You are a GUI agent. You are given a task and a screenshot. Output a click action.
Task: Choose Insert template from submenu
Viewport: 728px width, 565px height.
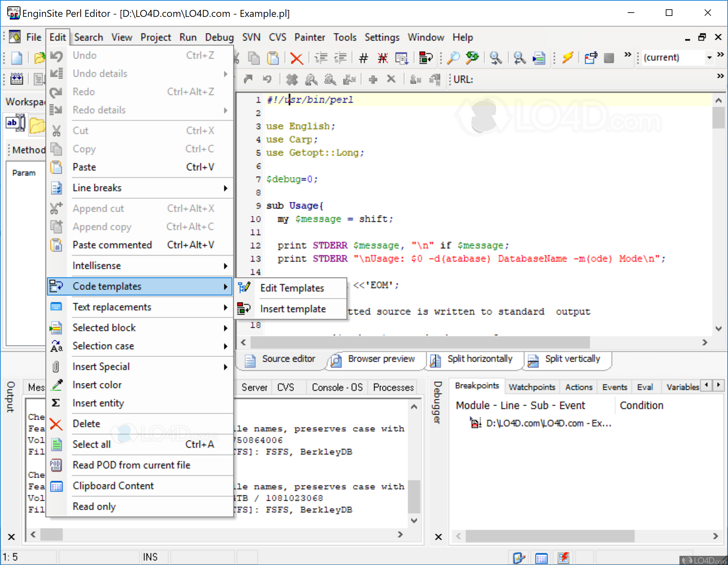pos(293,309)
